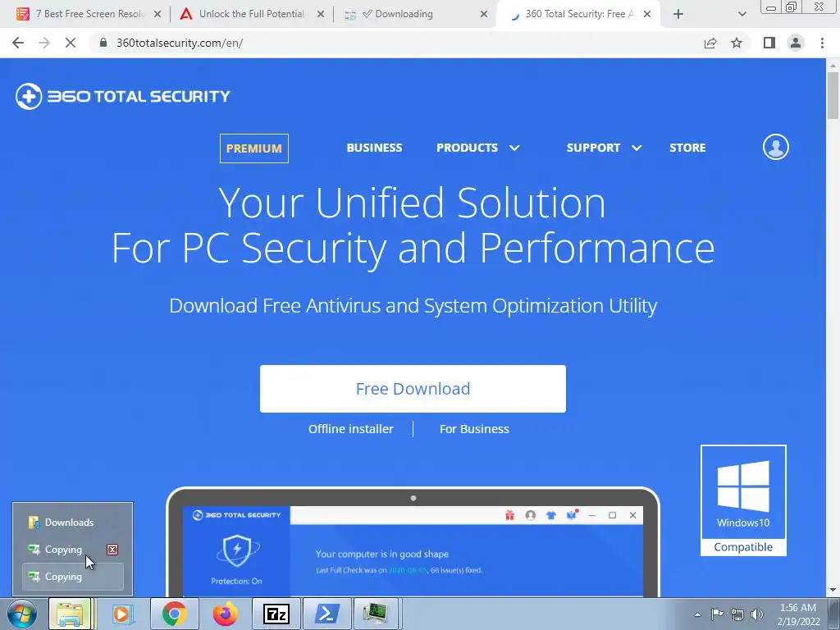Go back with the browser back arrow
The height and width of the screenshot is (630, 840).
click(x=18, y=43)
